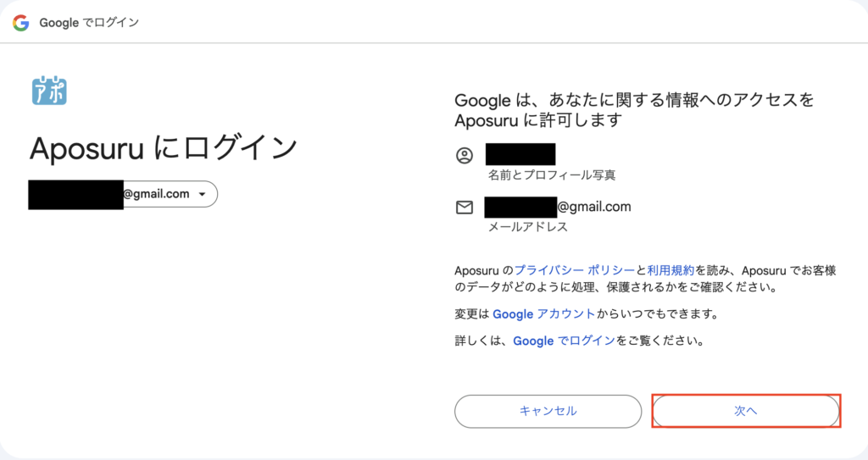The width and height of the screenshot is (868, 460).
Task: Click the gmail.com address beside envelope icon
Action: [x=559, y=207]
